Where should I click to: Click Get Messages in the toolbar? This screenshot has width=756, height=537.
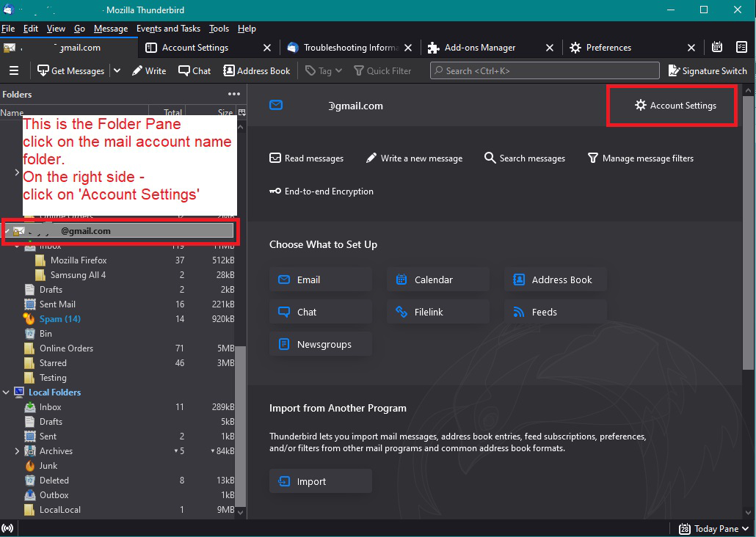pyautogui.click(x=71, y=71)
